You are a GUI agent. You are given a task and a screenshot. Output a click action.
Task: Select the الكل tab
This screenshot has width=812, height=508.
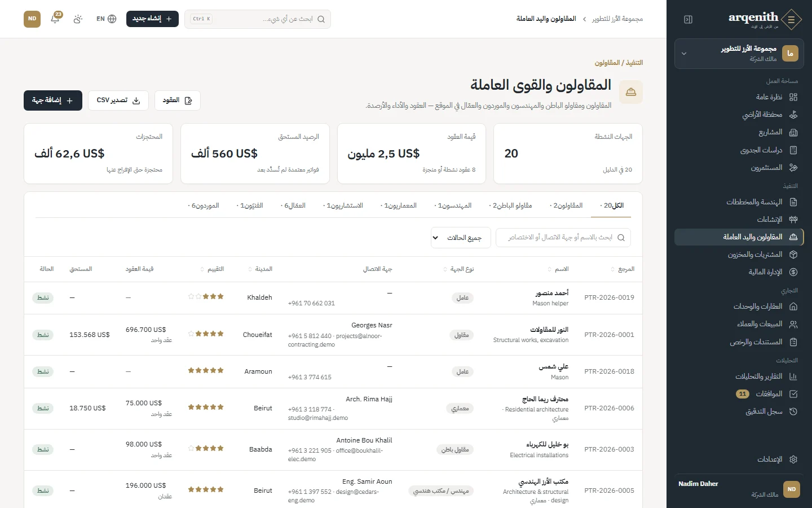[x=611, y=206]
